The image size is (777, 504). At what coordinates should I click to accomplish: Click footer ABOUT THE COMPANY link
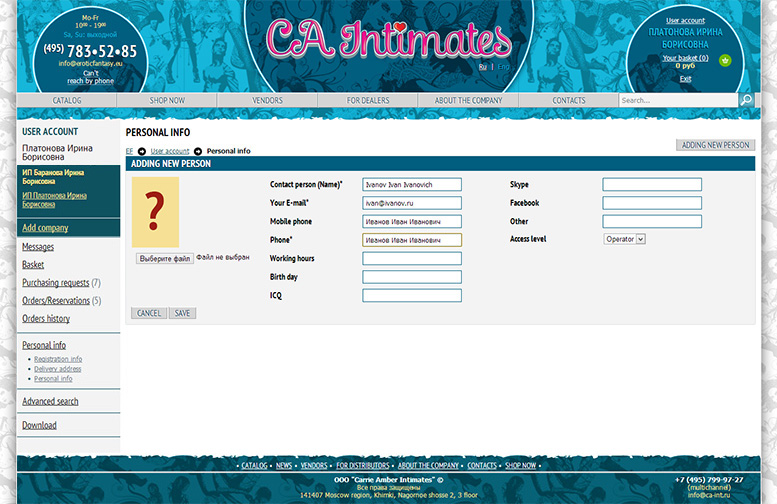click(428, 465)
